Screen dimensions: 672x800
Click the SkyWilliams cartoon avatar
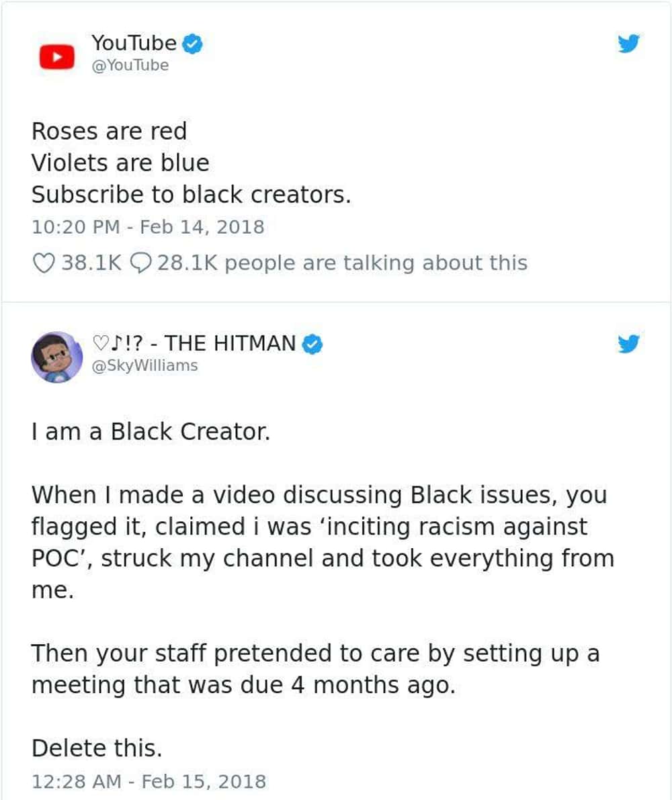(x=56, y=357)
